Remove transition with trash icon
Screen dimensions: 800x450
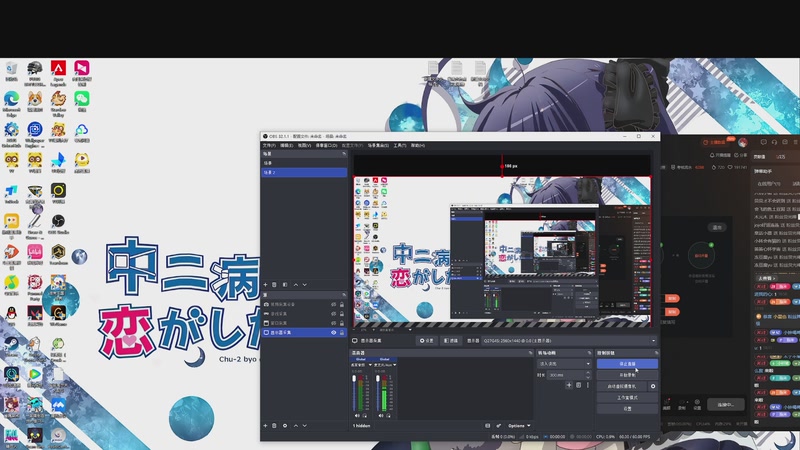(578, 385)
